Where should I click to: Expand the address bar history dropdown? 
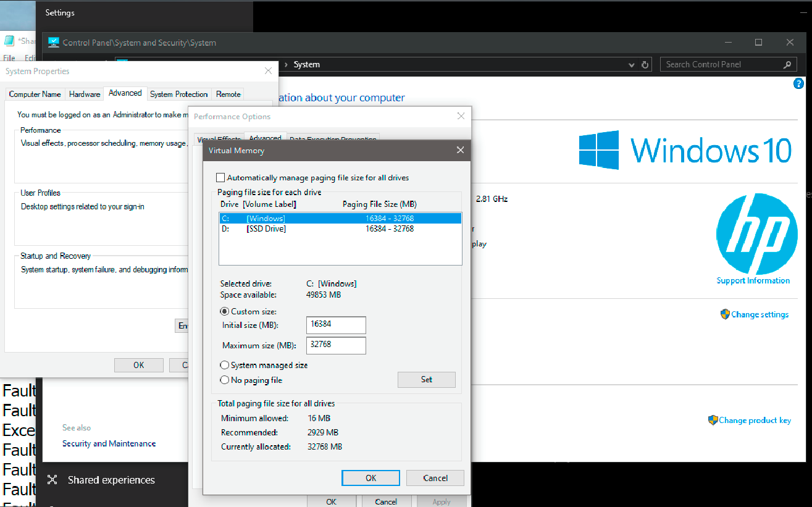click(x=631, y=65)
